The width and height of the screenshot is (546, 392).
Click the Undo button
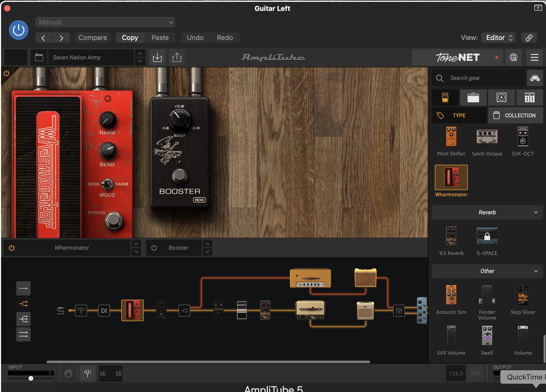pos(195,38)
